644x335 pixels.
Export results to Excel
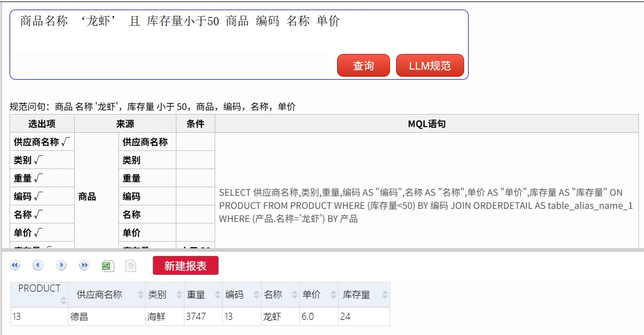[108, 266]
